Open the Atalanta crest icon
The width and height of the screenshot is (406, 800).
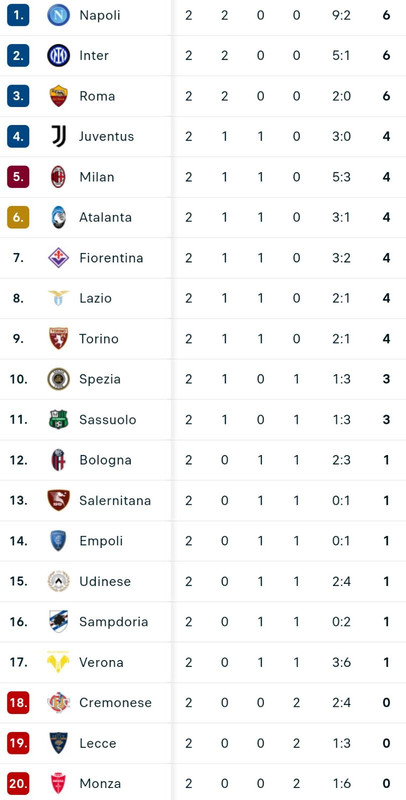[59, 217]
